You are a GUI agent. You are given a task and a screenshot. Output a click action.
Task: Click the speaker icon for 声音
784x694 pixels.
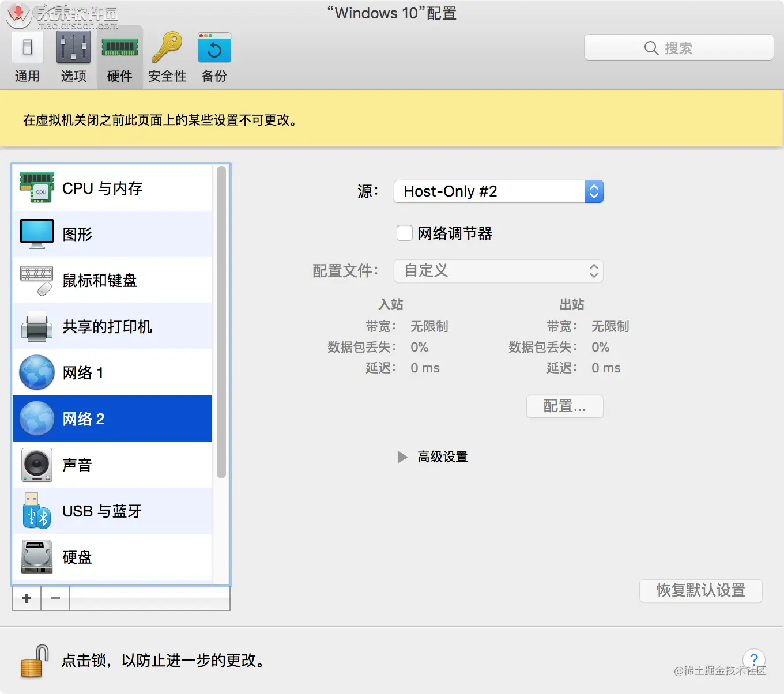37,465
